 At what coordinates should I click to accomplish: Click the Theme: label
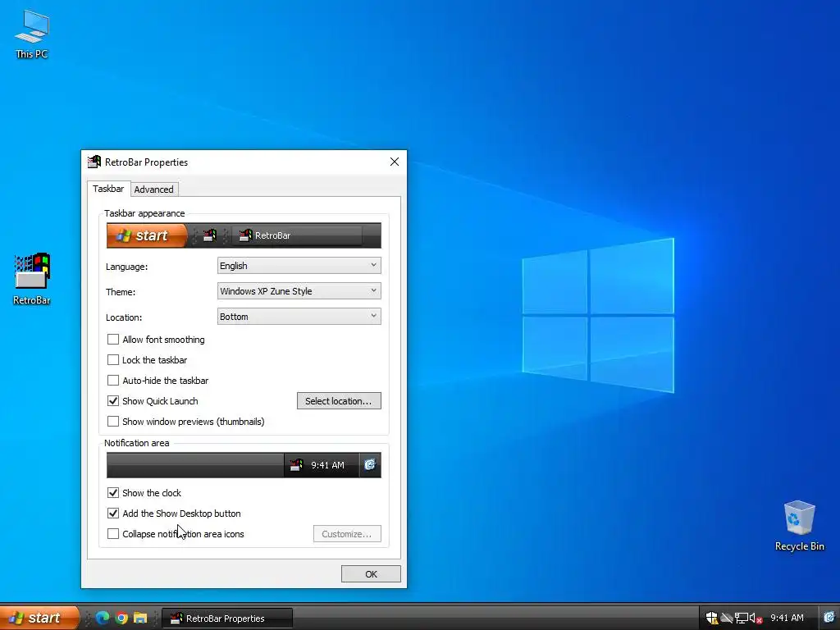pos(121,292)
